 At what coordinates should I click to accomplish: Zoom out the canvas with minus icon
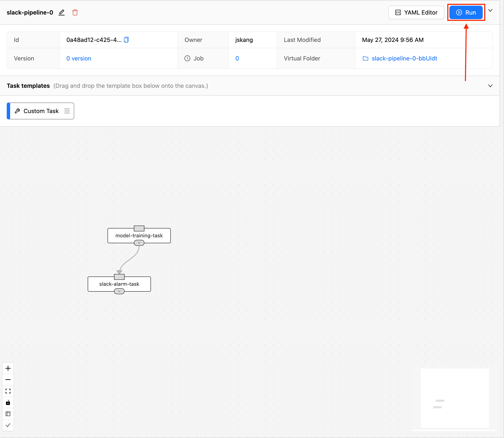click(x=8, y=380)
